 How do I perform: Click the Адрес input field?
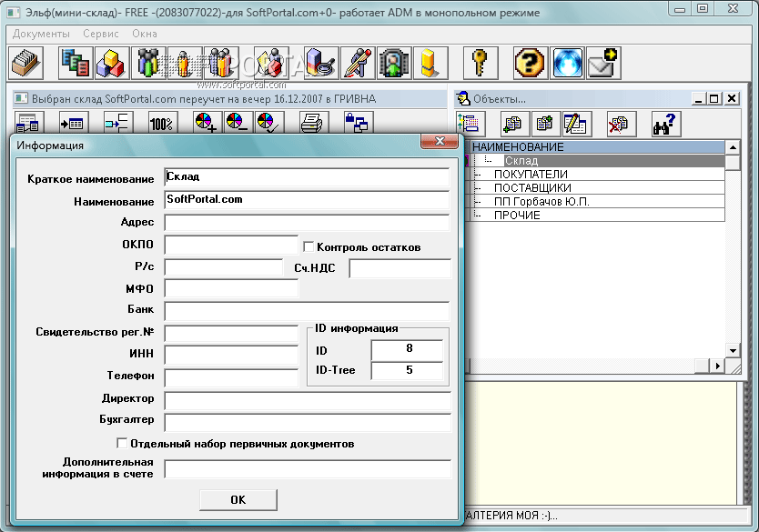tap(307, 223)
